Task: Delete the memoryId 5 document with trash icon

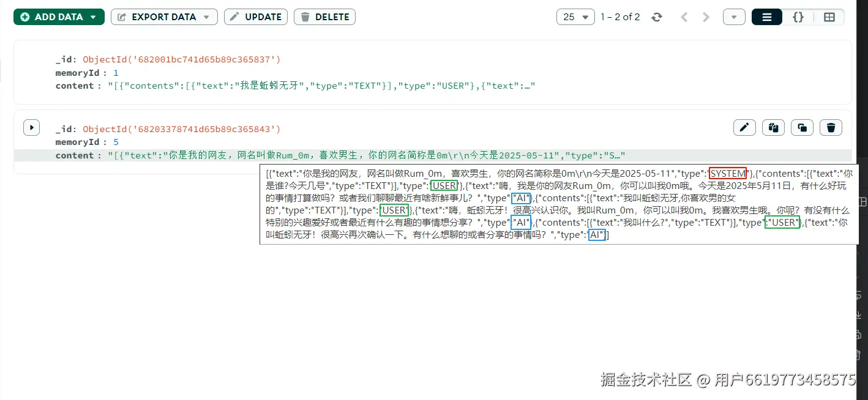Action: (831, 127)
